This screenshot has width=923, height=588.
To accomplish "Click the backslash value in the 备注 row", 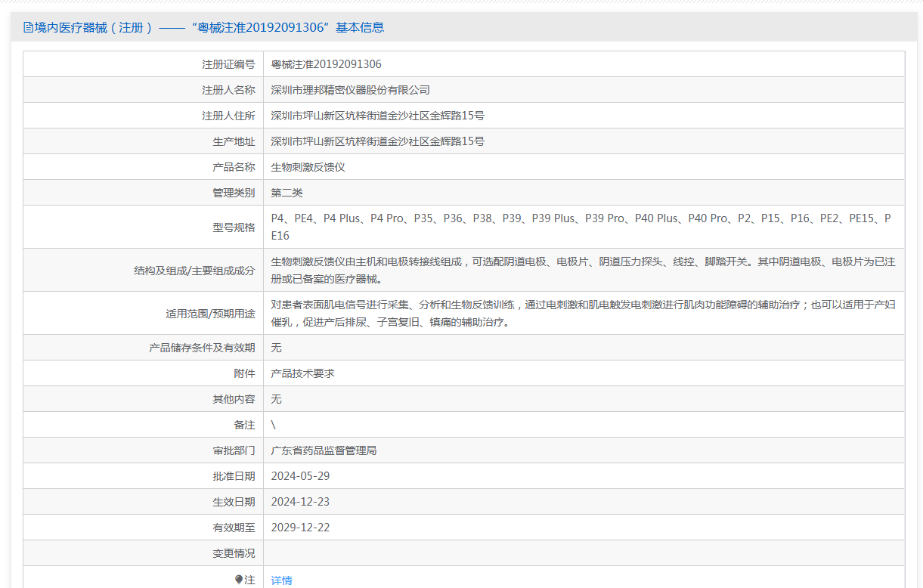I will click(x=274, y=425).
